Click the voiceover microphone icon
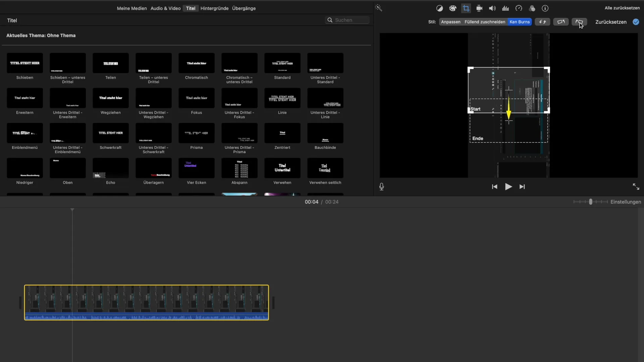 (x=382, y=187)
